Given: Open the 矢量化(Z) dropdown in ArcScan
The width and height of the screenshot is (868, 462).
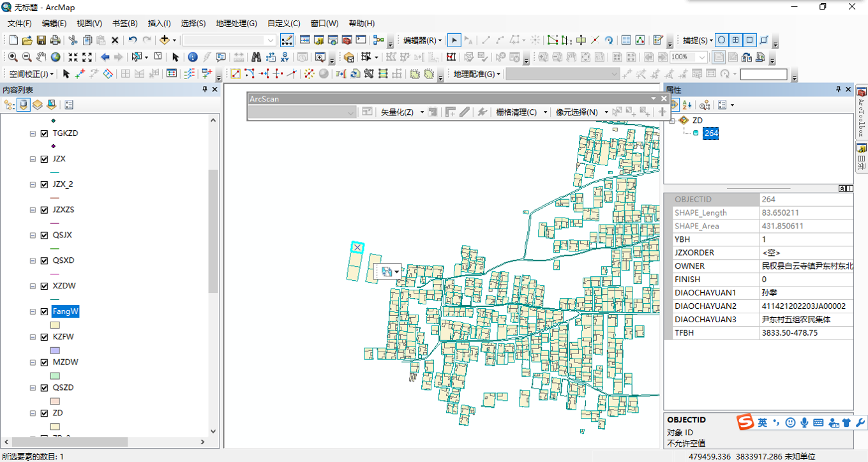Looking at the screenshot, I should (x=401, y=112).
